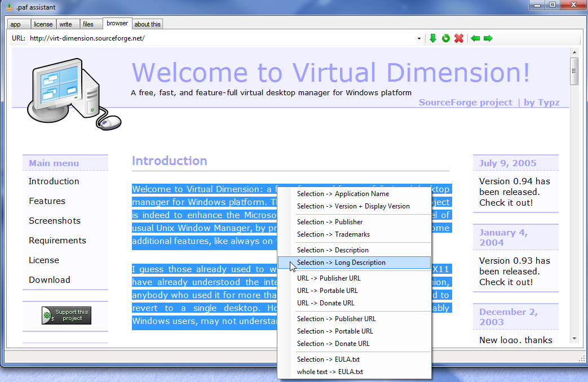
Task: Open the URL history dropdown arrow
Action: tap(419, 39)
